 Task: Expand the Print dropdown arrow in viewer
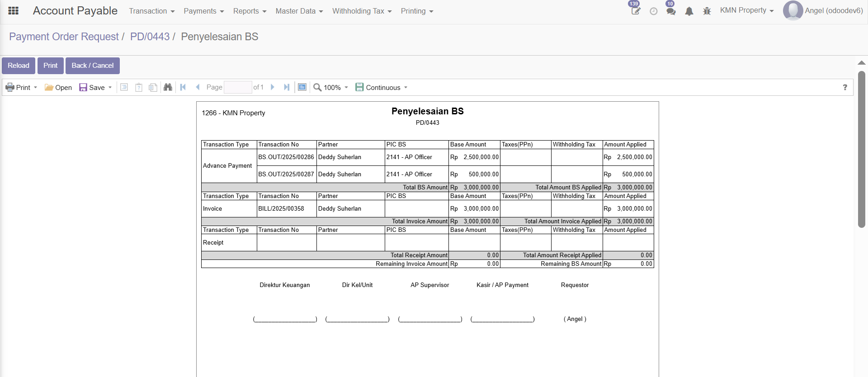click(x=35, y=87)
